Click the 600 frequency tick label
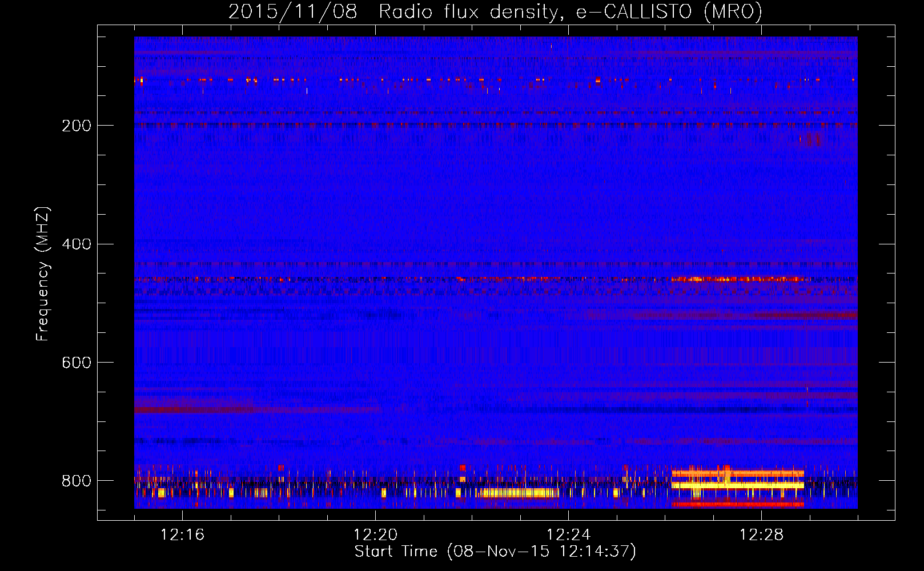Image resolution: width=924 pixels, height=571 pixels. click(76, 363)
